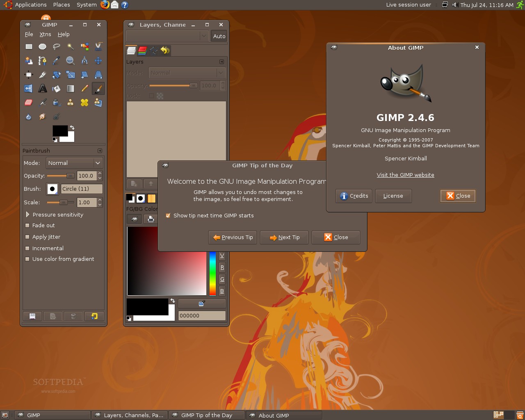
Task: Open the License in About GIMP
Action: [393, 196]
